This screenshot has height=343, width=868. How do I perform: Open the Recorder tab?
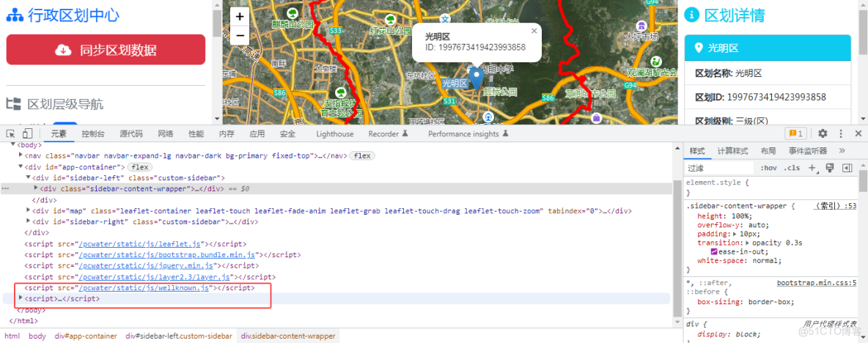[388, 134]
